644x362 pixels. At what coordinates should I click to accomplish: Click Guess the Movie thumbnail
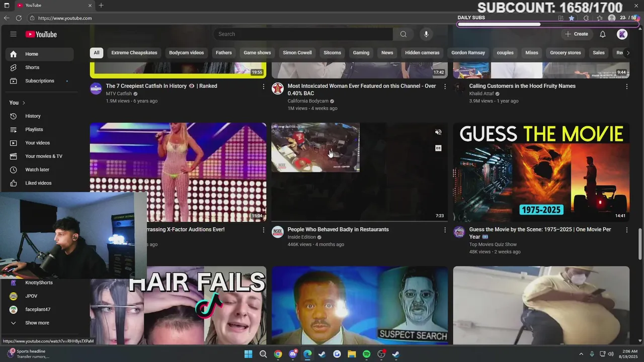tap(541, 172)
